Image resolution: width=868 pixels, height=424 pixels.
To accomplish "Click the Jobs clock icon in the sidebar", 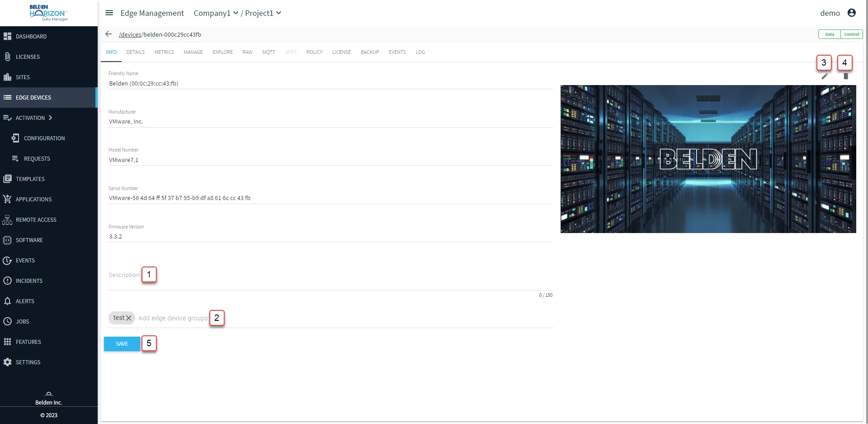I will coord(7,321).
